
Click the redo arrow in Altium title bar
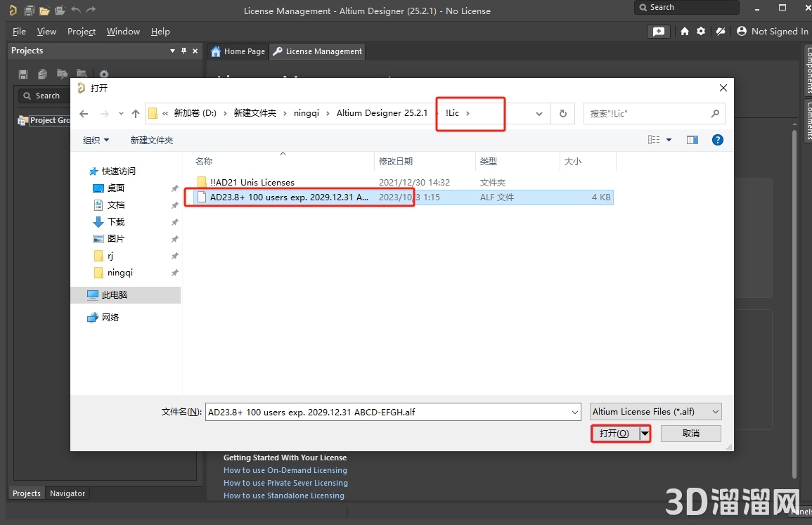point(91,10)
